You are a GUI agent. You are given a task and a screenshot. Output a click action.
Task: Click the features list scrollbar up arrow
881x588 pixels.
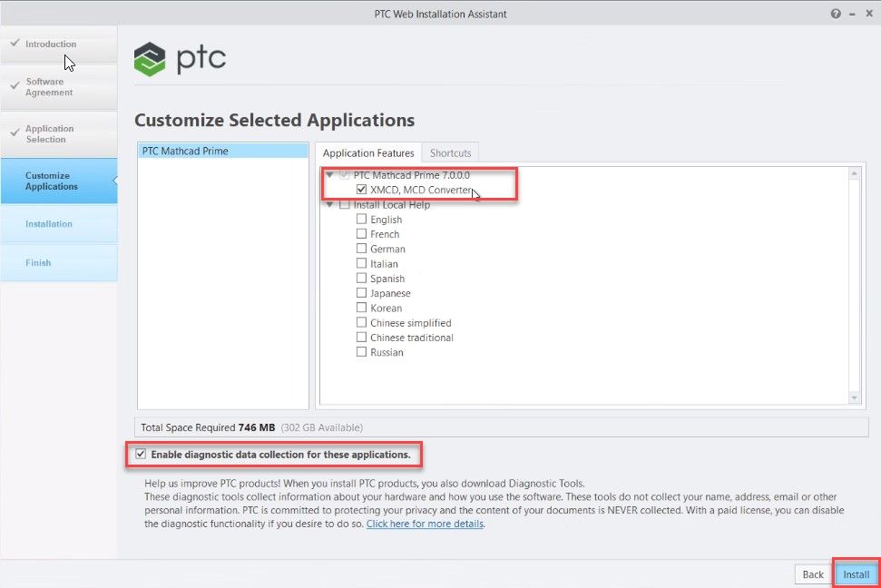tap(854, 173)
